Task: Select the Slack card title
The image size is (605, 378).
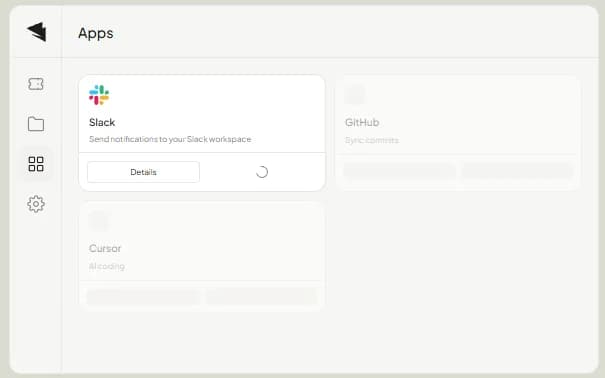Action: click(x=102, y=122)
